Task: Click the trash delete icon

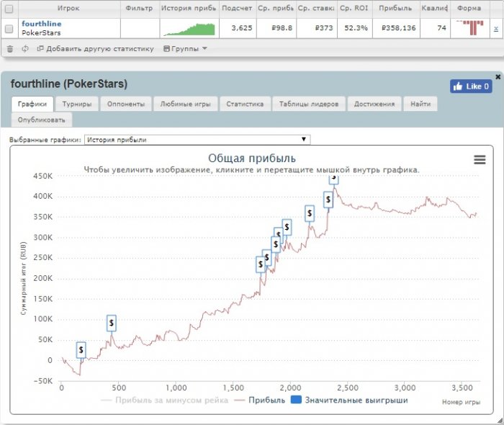Action: pos(10,49)
